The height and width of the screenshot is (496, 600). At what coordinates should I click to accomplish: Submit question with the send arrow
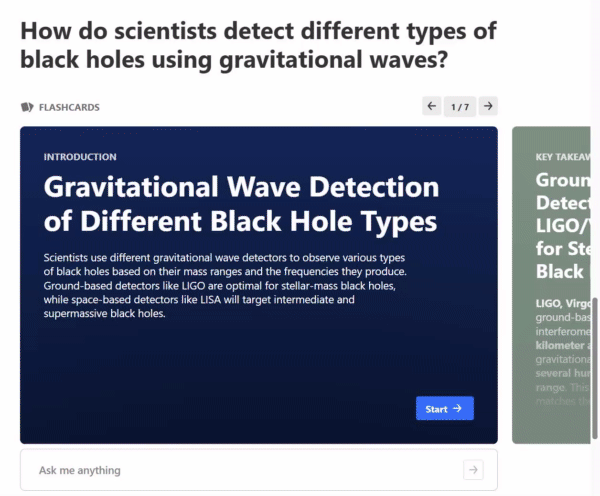pos(473,470)
